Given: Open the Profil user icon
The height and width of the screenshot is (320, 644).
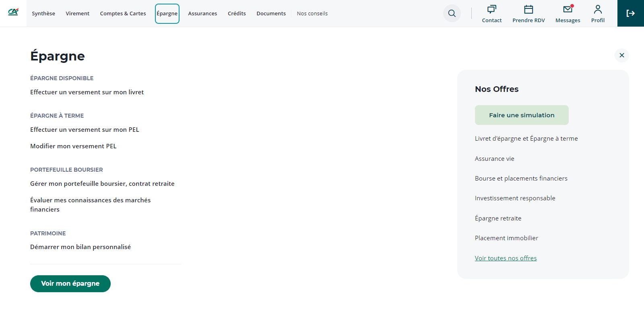Looking at the screenshot, I should click(598, 10).
